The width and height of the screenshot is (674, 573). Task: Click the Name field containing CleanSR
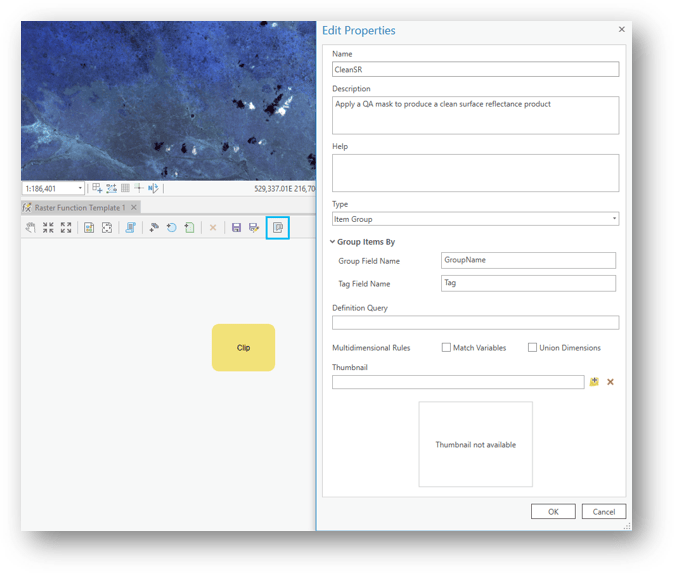475,69
